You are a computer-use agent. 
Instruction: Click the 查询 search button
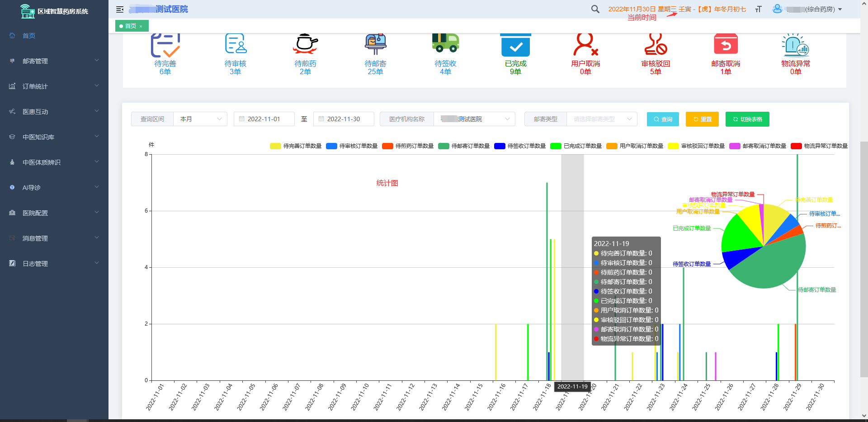tap(663, 119)
